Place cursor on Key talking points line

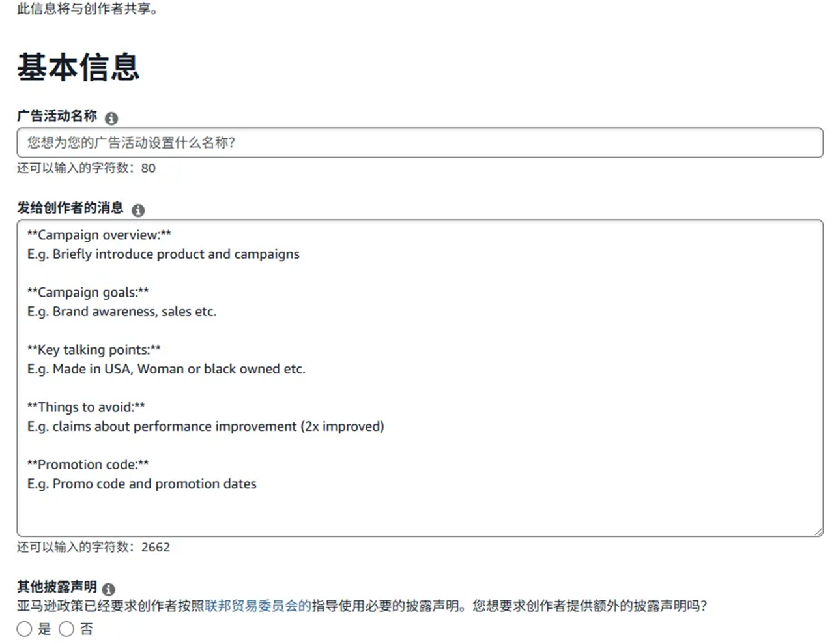94,349
